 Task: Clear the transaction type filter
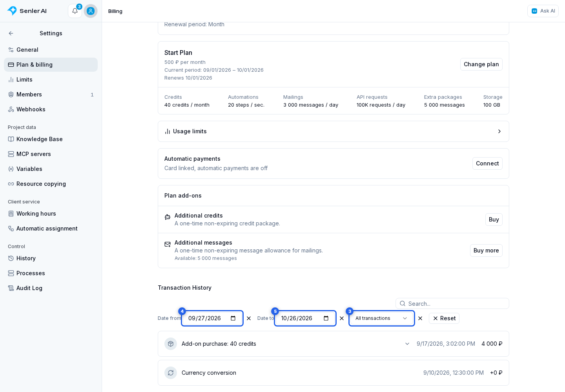click(420, 318)
